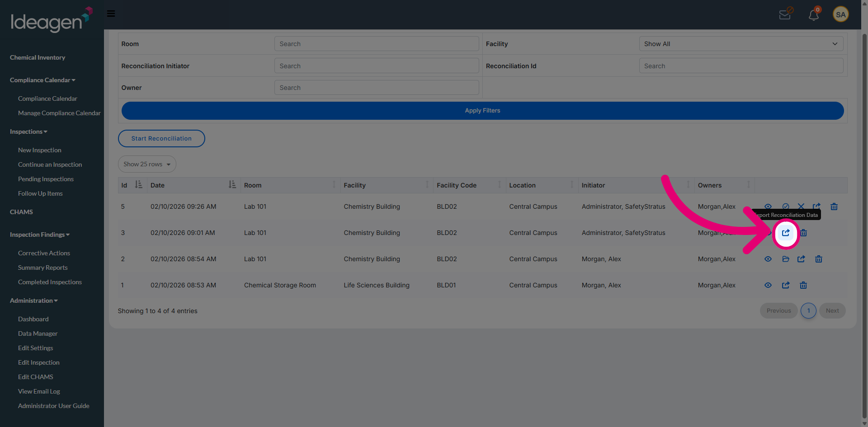Focus the Reconciliation Initiator search field
868x427 pixels.
(377, 66)
